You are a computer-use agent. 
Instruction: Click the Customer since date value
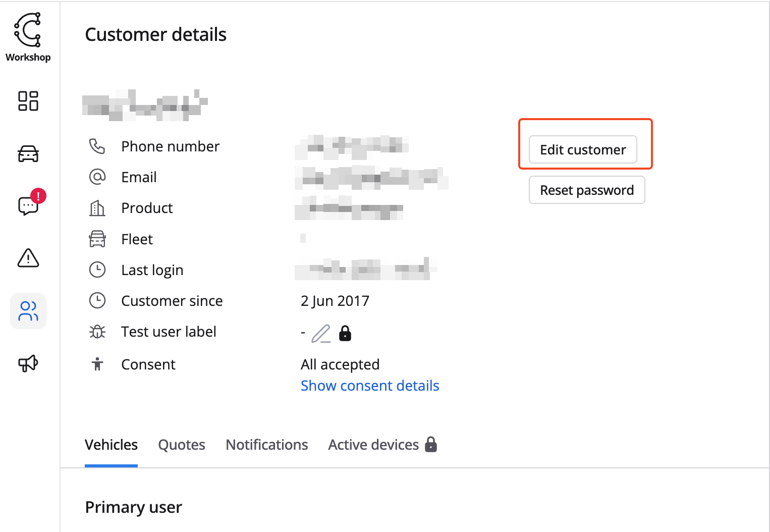click(335, 301)
